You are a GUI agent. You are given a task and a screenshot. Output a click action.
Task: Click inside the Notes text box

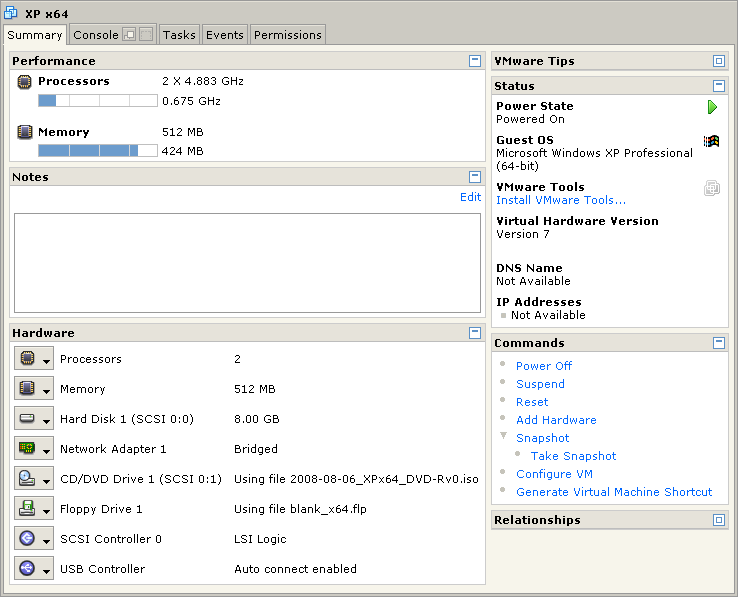[247, 263]
